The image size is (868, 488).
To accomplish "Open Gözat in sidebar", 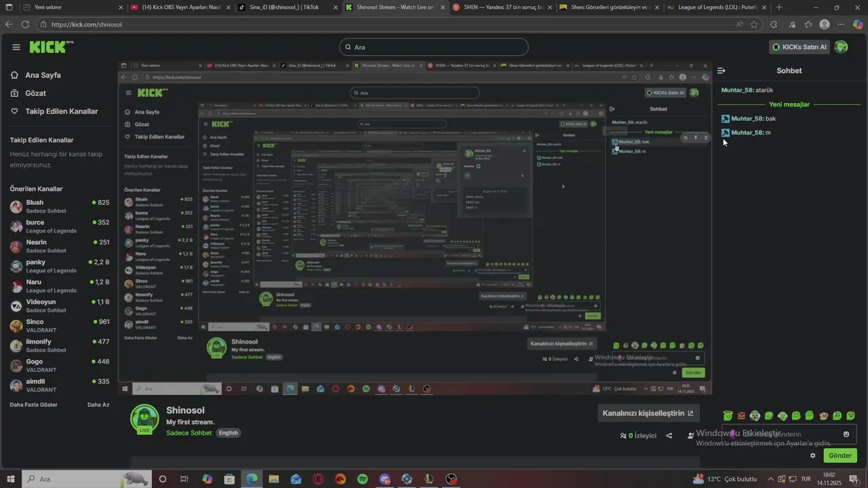I will click(35, 93).
